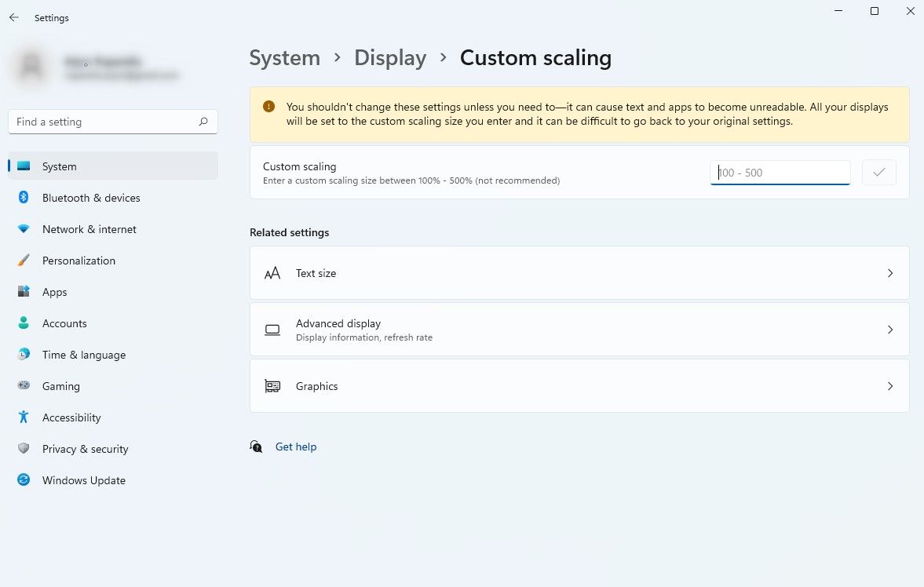Close the Settings window

(x=910, y=11)
